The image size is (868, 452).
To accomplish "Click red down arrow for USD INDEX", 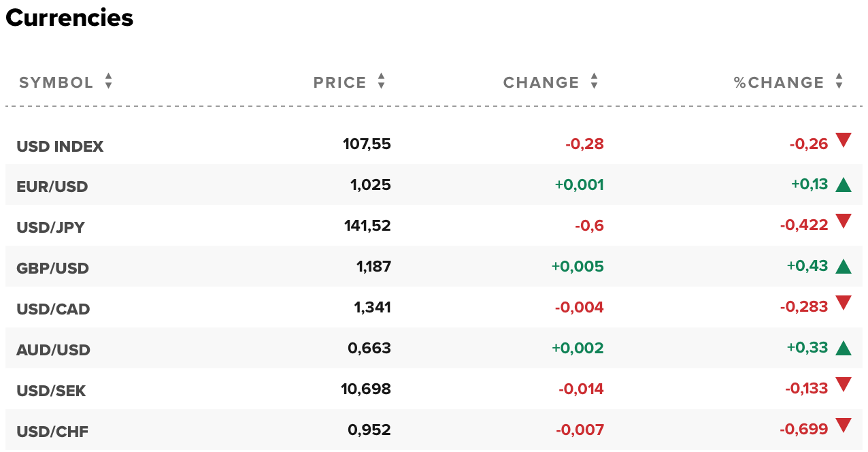I will [x=844, y=141].
